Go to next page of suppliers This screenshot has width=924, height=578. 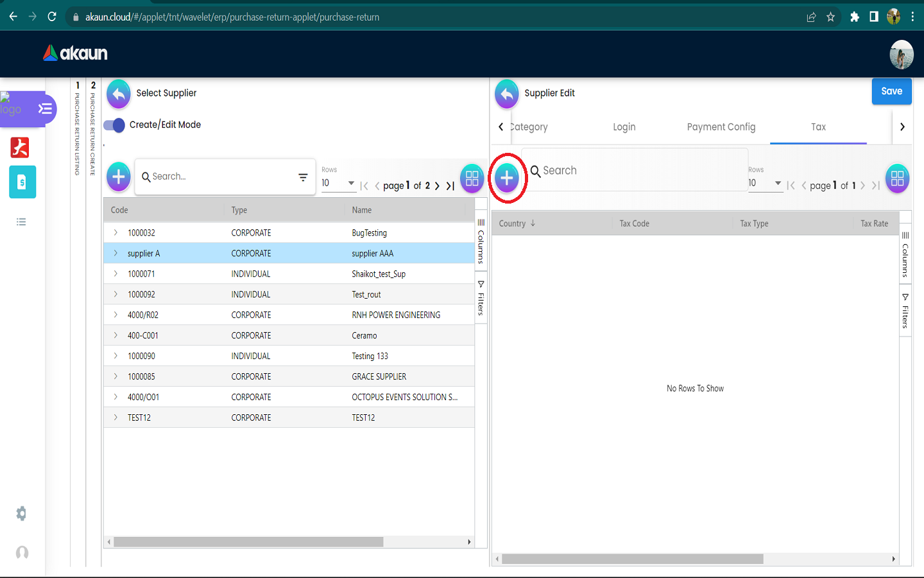click(437, 186)
